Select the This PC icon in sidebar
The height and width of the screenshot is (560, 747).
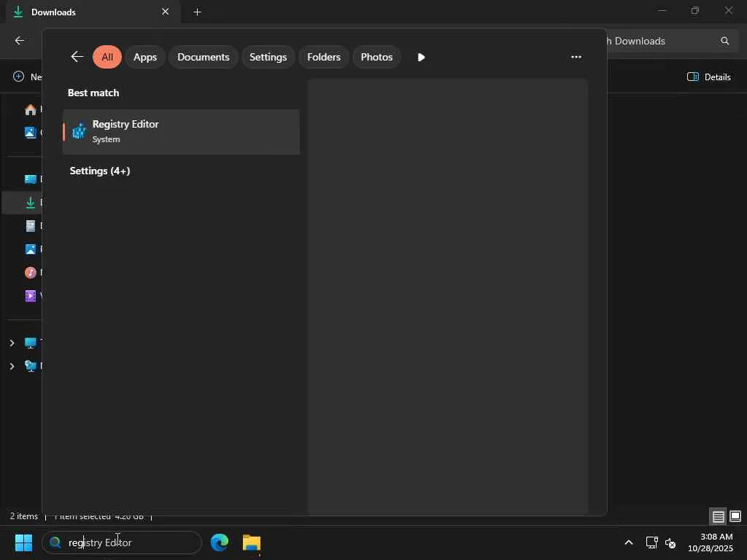click(x=31, y=343)
